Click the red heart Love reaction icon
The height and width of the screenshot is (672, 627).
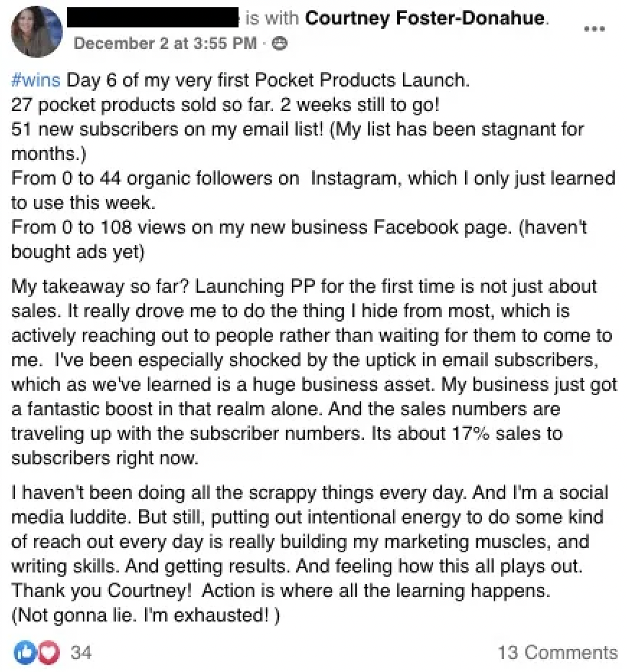coord(47,653)
